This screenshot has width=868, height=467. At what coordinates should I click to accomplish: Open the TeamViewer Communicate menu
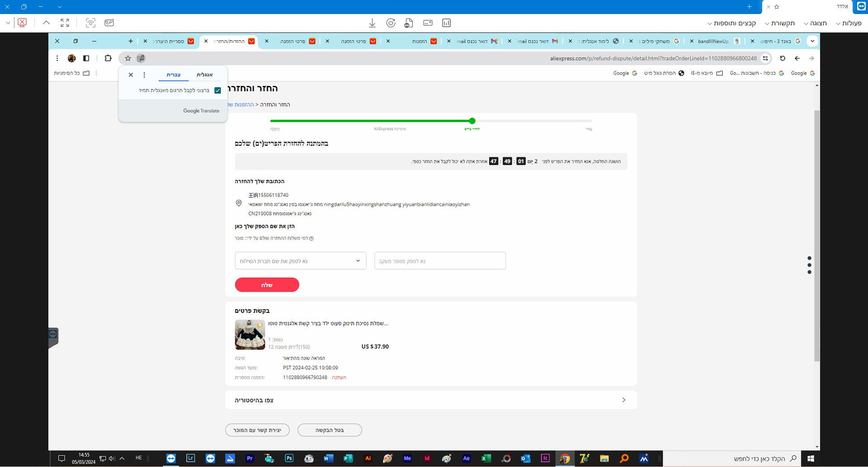[x=780, y=23]
